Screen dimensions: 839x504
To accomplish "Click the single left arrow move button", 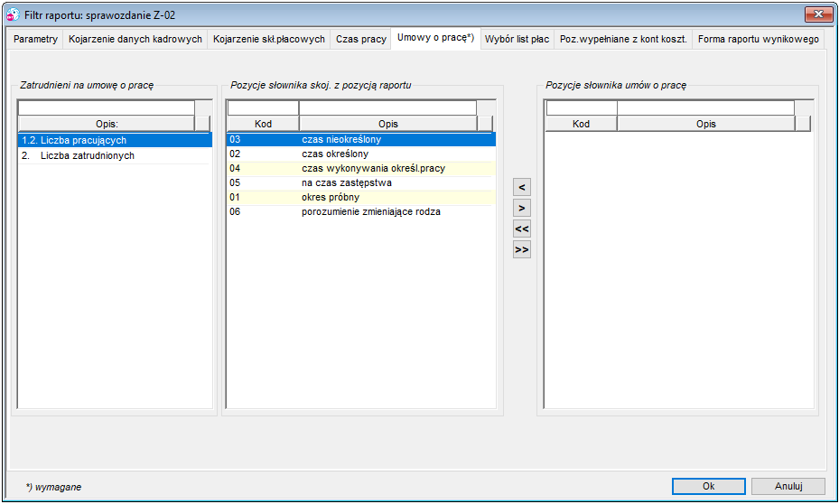I will click(x=522, y=187).
